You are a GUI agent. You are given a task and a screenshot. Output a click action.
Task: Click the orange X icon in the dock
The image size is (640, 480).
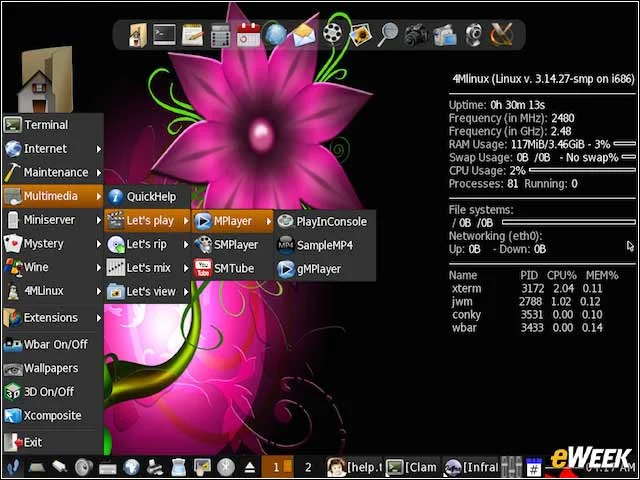pos(501,34)
